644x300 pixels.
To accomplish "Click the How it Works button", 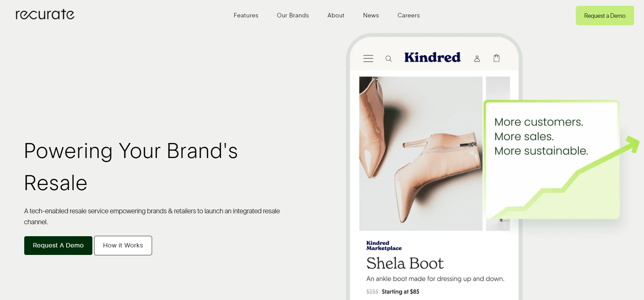I will coord(123,245).
